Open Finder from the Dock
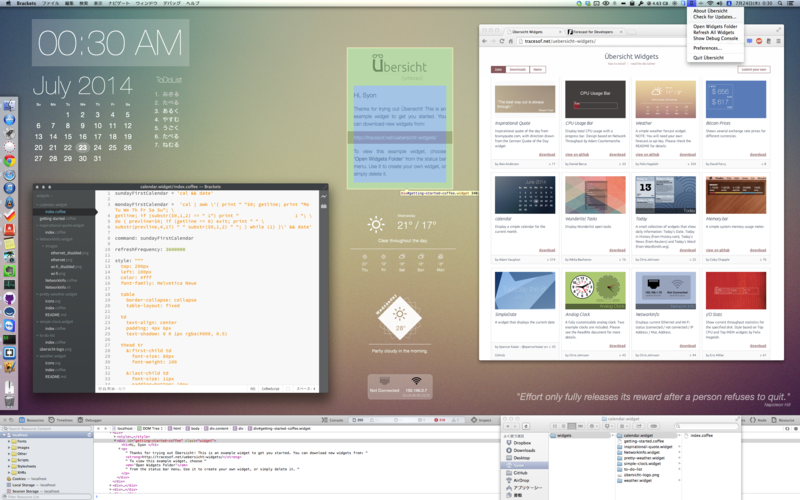This screenshot has width=800, height=500. click(x=9, y=106)
